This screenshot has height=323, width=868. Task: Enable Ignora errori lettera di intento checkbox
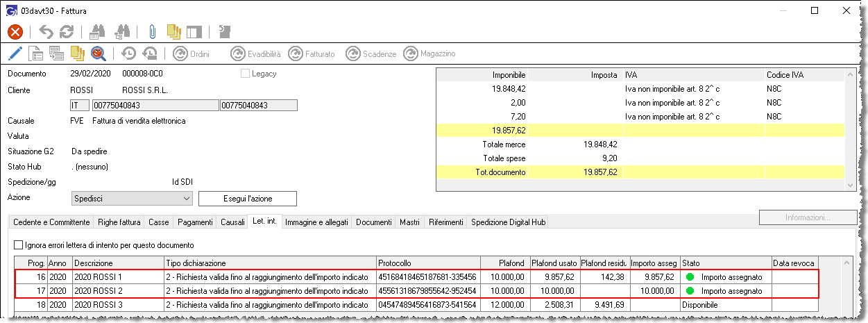[19, 245]
